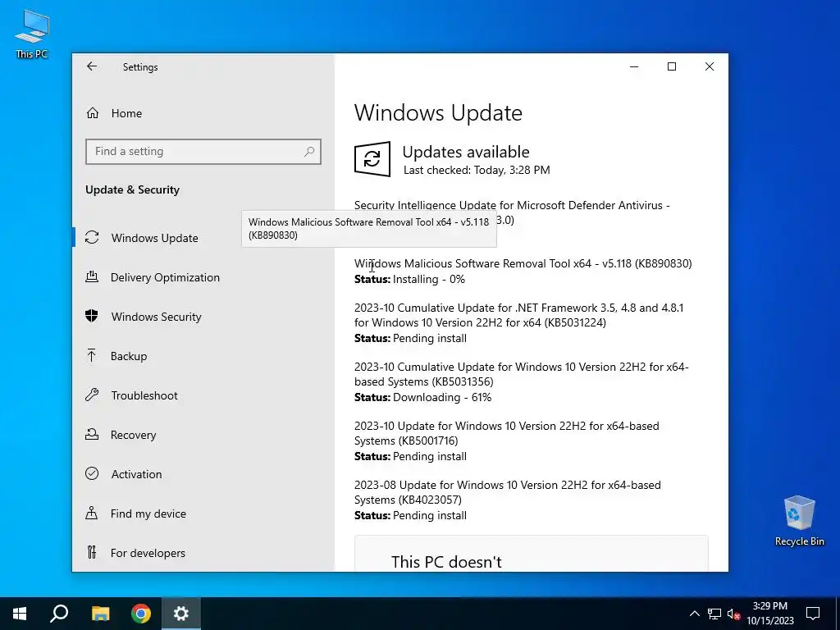
Task: Click the KB890830 tooltip popup
Action: point(369,229)
